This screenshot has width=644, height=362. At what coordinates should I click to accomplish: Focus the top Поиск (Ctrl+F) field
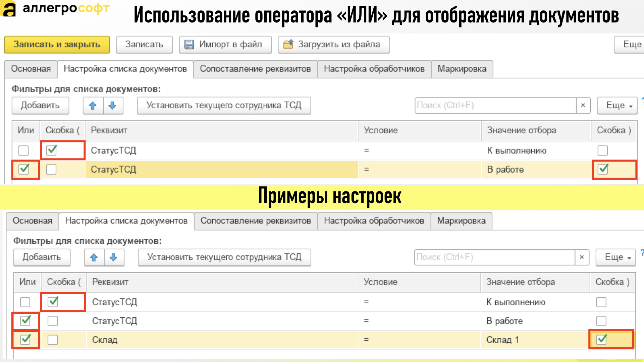pyautogui.click(x=495, y=105)
